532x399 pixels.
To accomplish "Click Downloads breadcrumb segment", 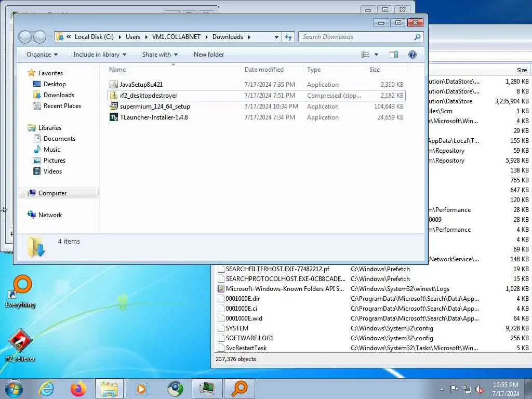I will point(228,37).
